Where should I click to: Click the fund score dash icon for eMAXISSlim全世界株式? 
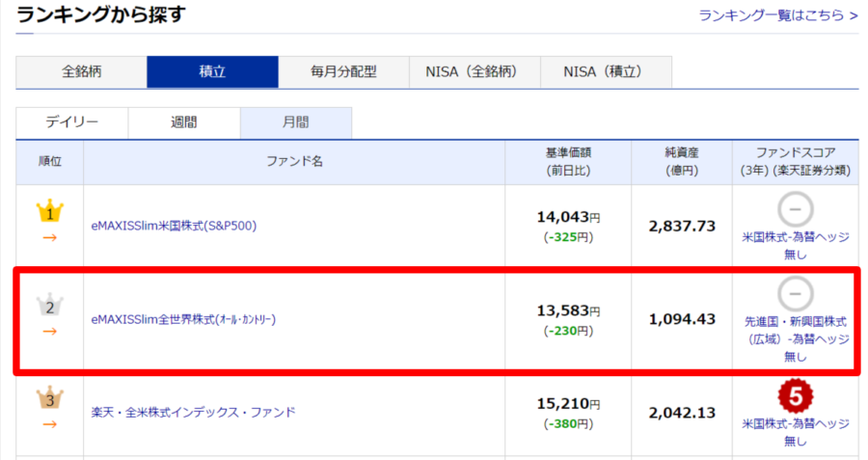pyautogui.click(x=796, y=294)
